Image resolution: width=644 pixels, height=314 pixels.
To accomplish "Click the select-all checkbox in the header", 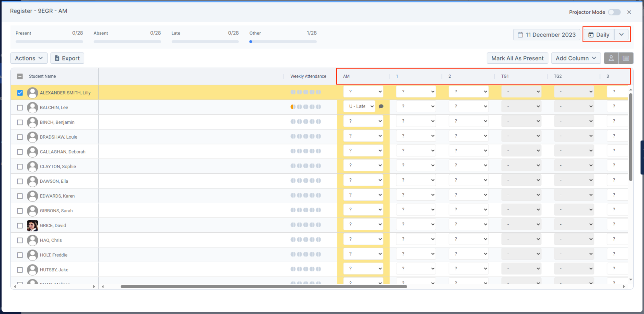I will click(x=20, y=76).
